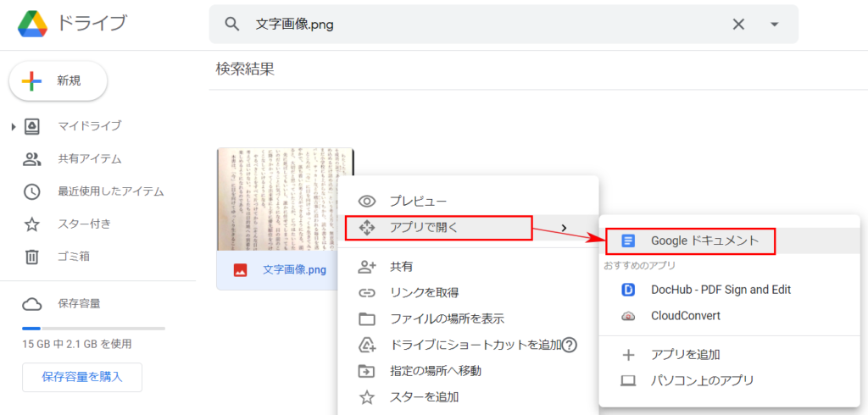Screen dimensions: 868x415
Task: Click the マイドライブ drive icon
Action: (x=32, y=126)
